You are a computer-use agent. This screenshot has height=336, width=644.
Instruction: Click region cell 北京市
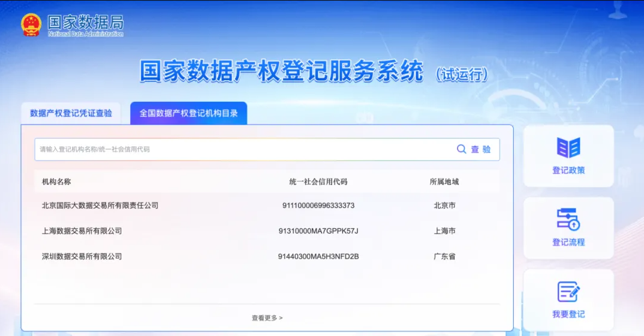[x=444, y=205]
